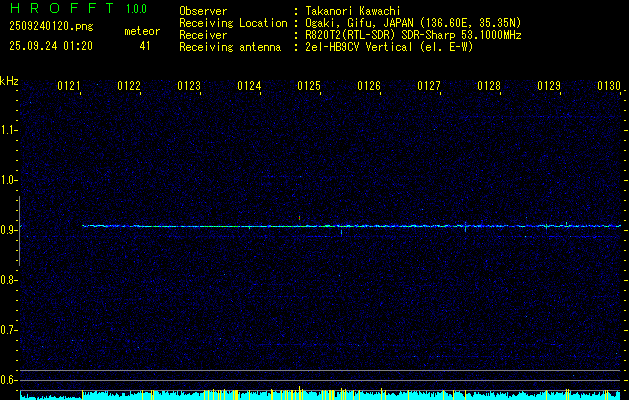
Task: Click the gray frequency range bar beside the 0.9 label
Action: (20, 231)
